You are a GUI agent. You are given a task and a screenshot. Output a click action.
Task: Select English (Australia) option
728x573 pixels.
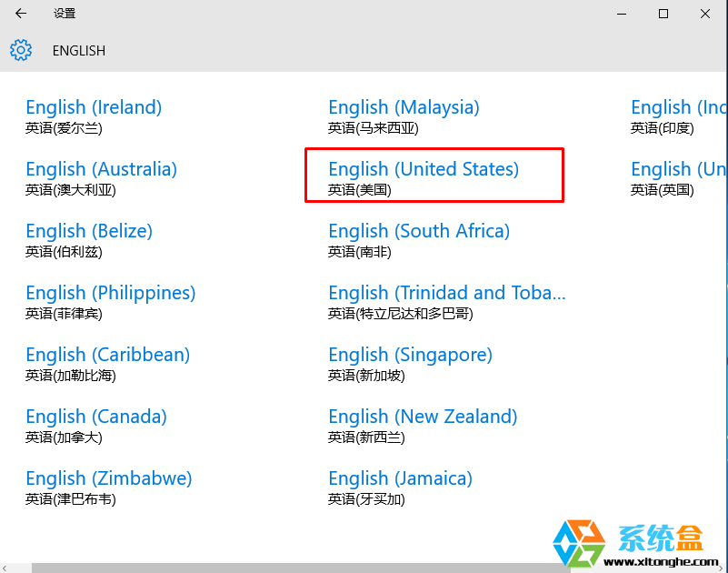(x=101, y=177)
